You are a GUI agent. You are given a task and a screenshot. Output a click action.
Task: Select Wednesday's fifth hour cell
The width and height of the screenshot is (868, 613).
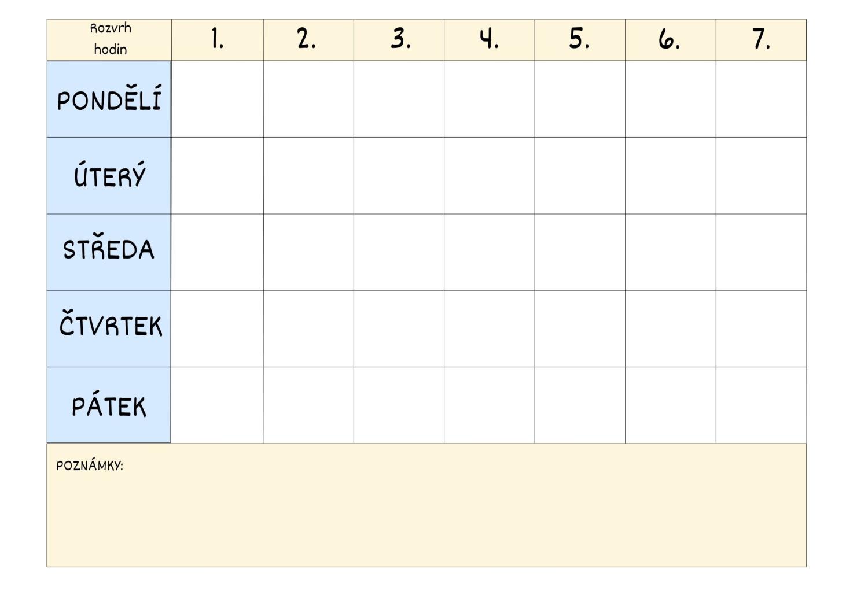[x=580, y=252]
